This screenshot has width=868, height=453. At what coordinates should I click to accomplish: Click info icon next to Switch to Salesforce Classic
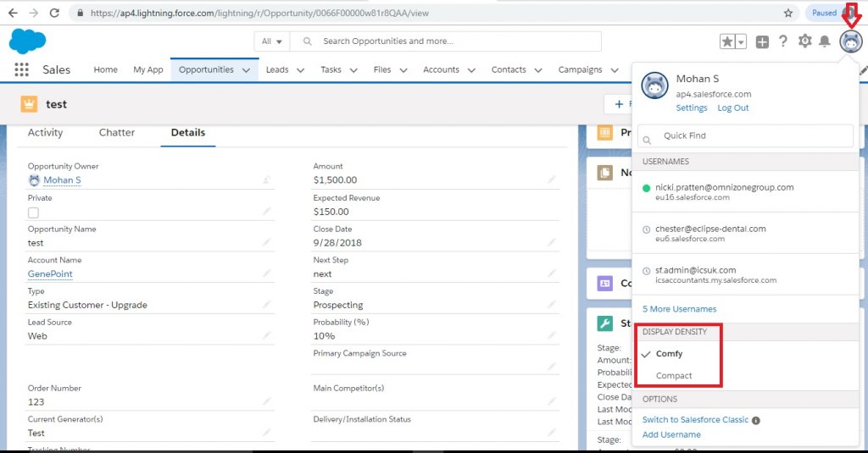(x=756, y=420)
